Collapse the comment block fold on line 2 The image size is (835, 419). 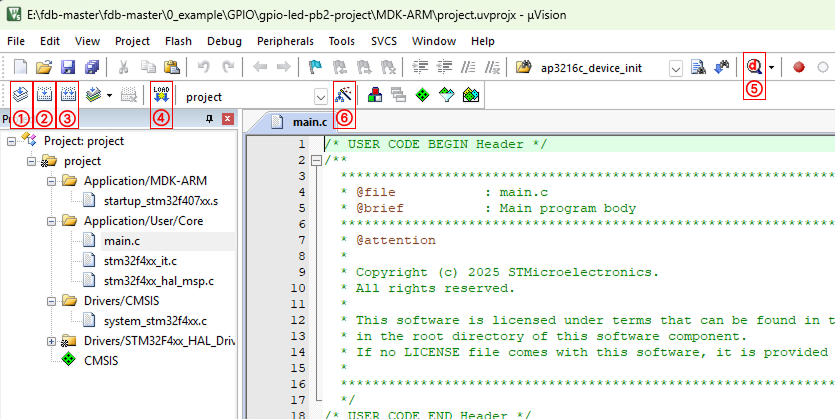pos(316,160)
